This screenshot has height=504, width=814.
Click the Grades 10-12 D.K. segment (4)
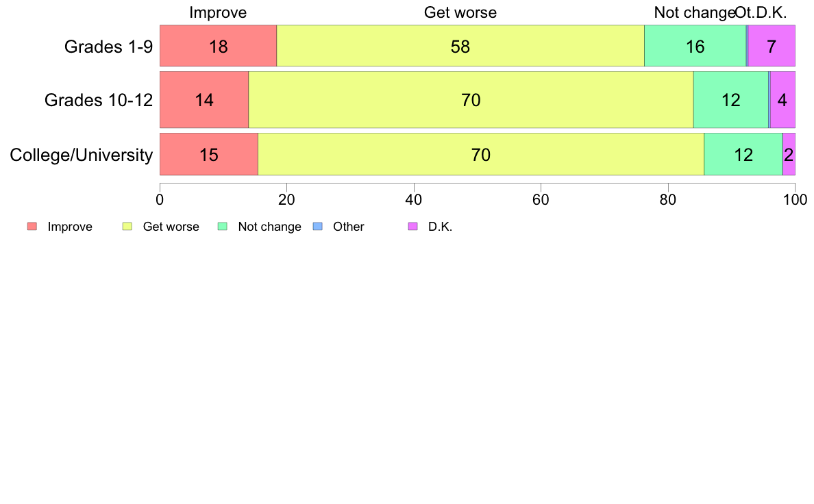pos(782,100)
